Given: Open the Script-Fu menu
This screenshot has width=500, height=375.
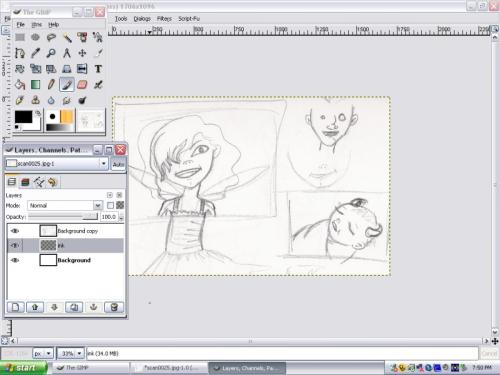Looking at the screenshot, I should point(189,19).
